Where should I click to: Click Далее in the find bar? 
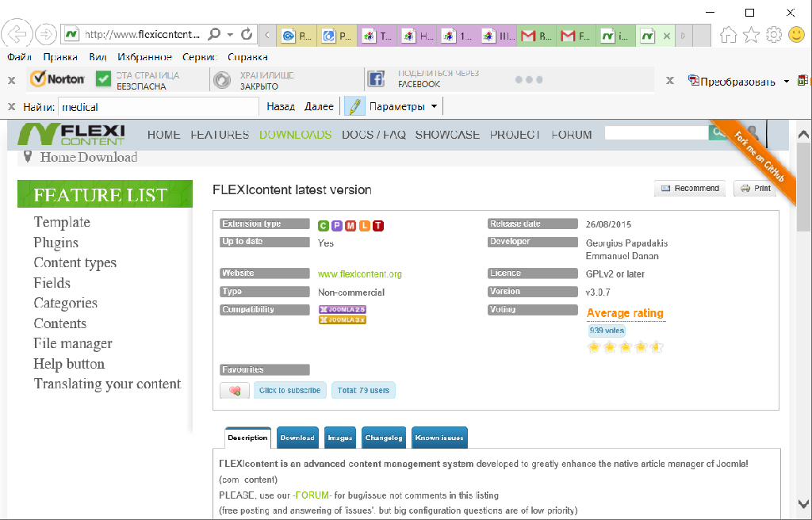coord(319,106)
